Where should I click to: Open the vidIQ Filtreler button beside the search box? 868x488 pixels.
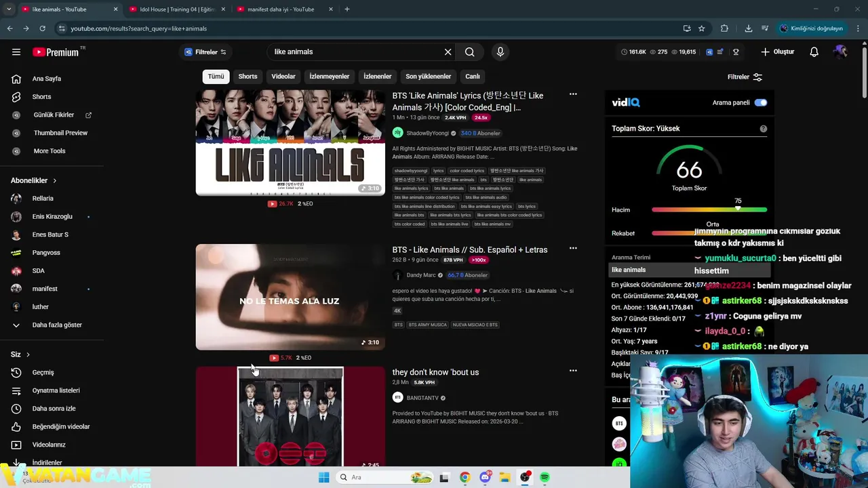point(205,52)
